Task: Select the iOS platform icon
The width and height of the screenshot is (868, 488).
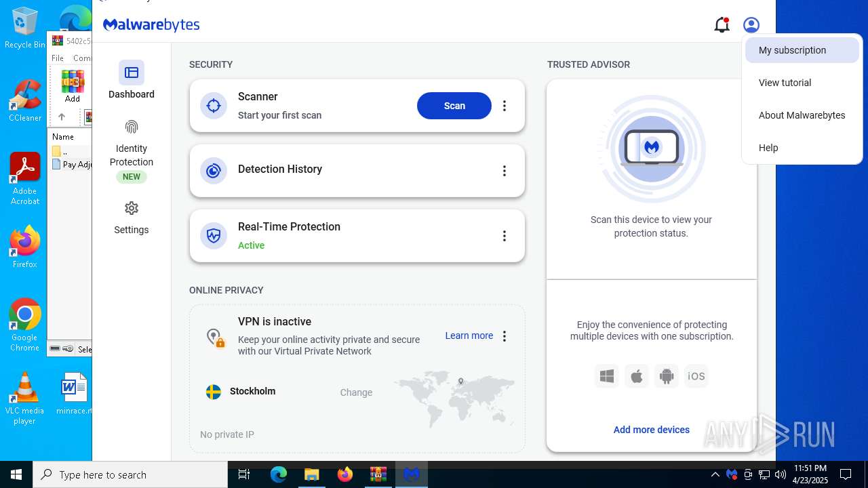Action: tap(696, 376)
